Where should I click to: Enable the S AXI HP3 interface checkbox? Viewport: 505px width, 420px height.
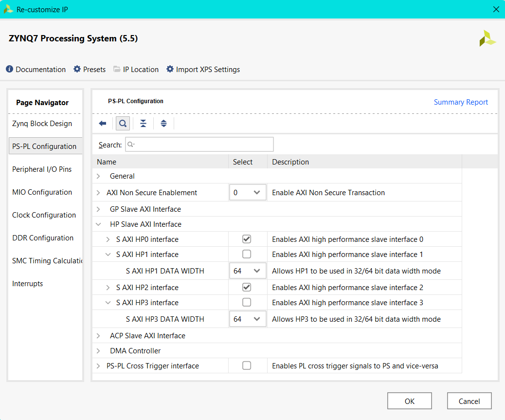[247, 302]
